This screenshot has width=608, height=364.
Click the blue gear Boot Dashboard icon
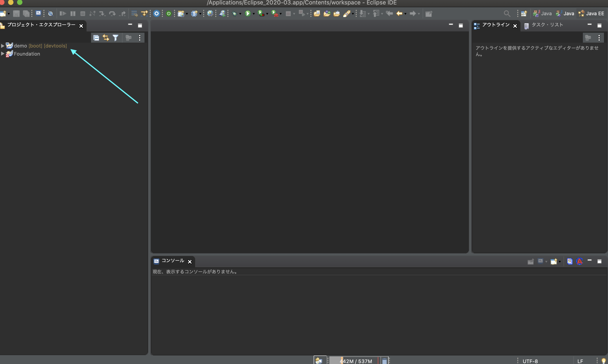pyautogui.click(x=156, y=13)
